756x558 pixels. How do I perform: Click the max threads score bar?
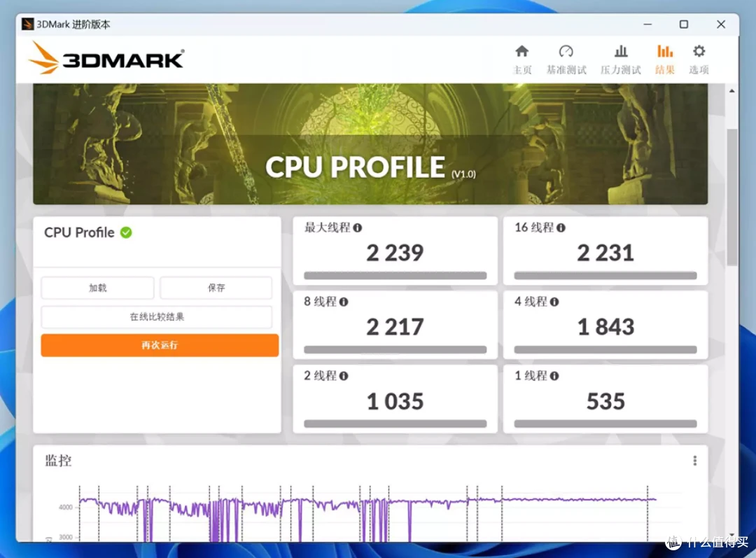click(x=395, y=275)
